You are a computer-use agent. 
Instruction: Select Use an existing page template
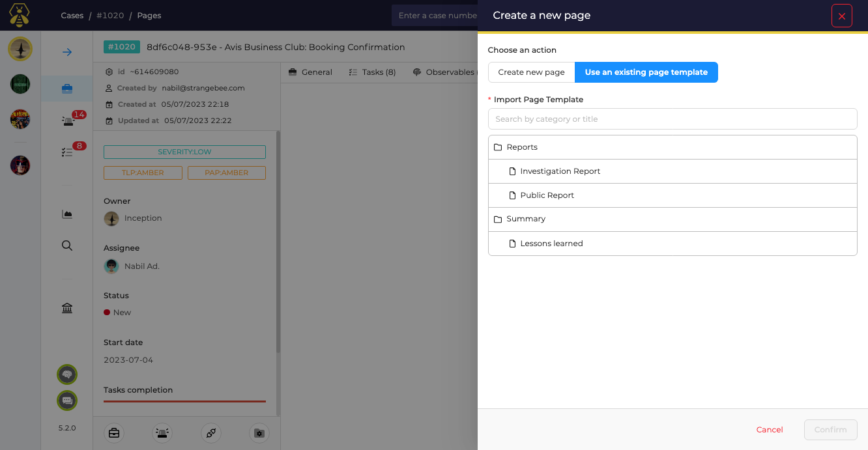point(646,72)
